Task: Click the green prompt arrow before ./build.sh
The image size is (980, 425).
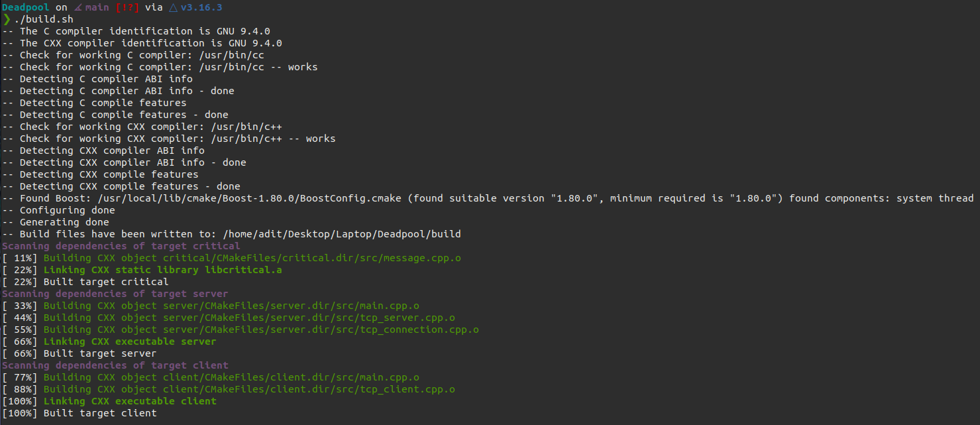Action: coord(6,19)
